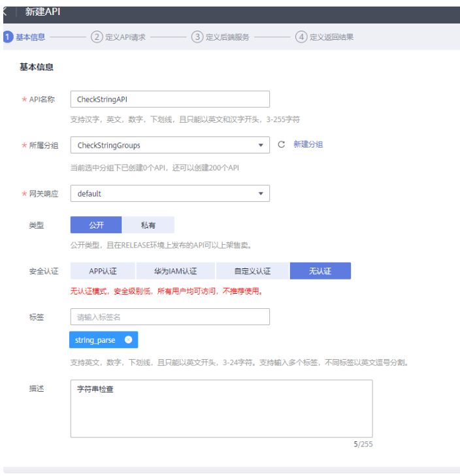Open the 所属分组 CheckStringGroups dropdown
460x476 pixels.
[170, 145]
